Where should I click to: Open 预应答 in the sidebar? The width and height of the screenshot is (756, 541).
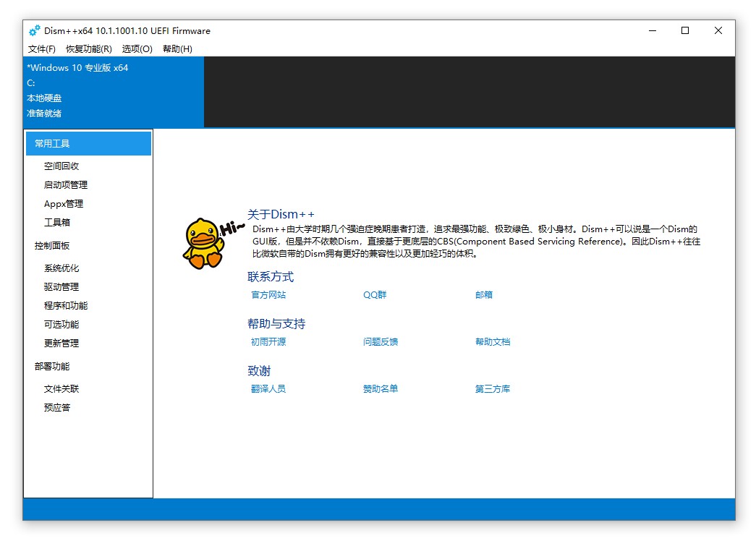[57, 407]
